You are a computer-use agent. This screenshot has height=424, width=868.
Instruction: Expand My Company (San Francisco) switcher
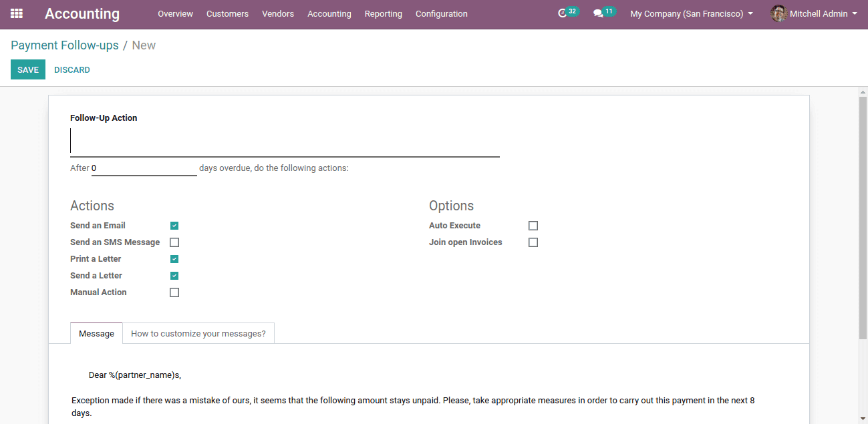692,13
